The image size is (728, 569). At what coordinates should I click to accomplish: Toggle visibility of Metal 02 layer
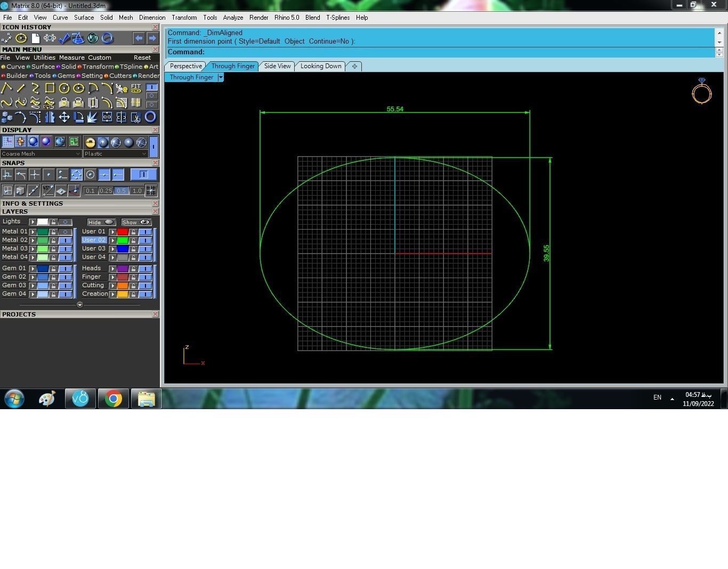click(65, 240)
